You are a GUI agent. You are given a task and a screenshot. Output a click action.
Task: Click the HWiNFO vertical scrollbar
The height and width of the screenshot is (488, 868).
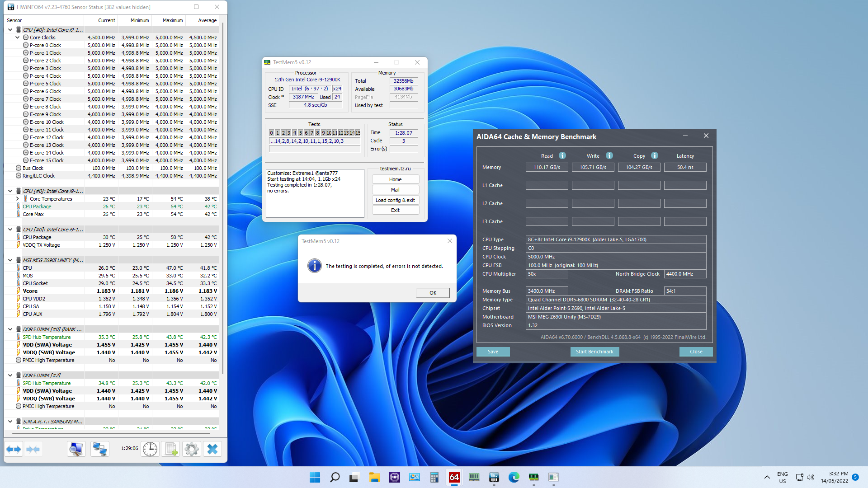point(222,199)
